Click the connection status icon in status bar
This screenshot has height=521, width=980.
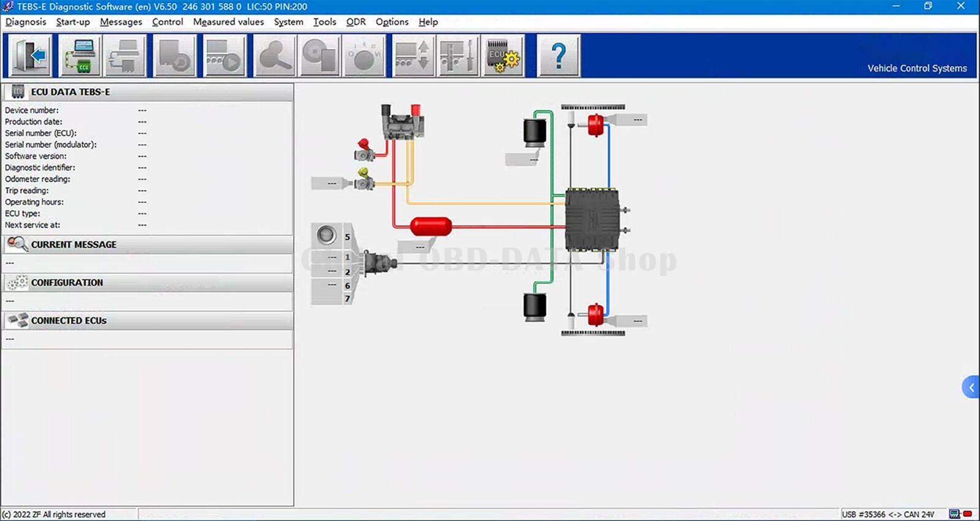(x=960, y=514)
